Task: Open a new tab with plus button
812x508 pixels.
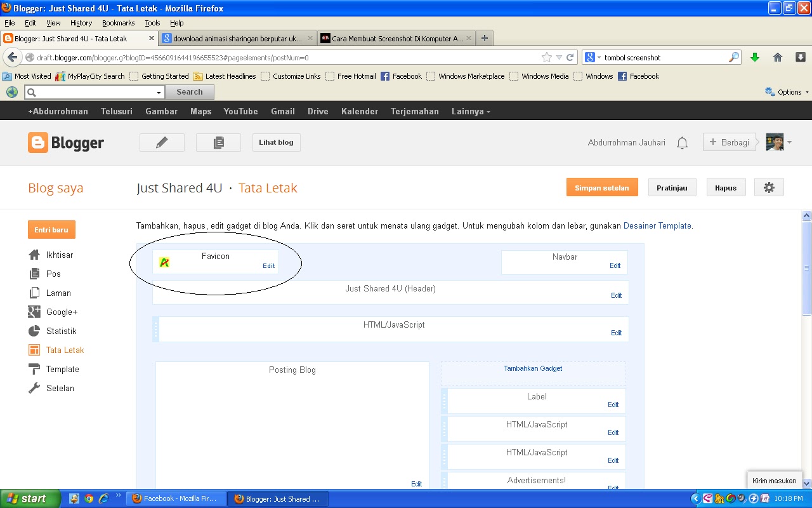Action: point(485,38)
